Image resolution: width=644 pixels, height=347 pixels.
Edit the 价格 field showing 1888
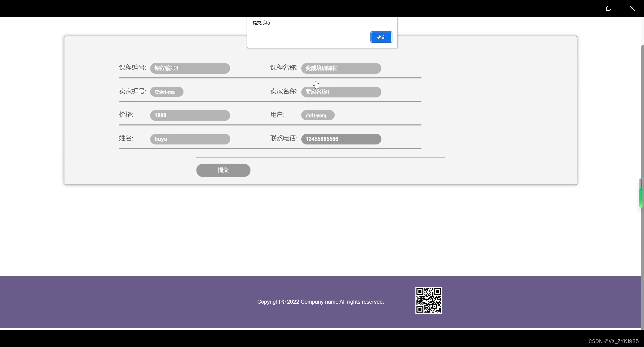tap(190, 115)
